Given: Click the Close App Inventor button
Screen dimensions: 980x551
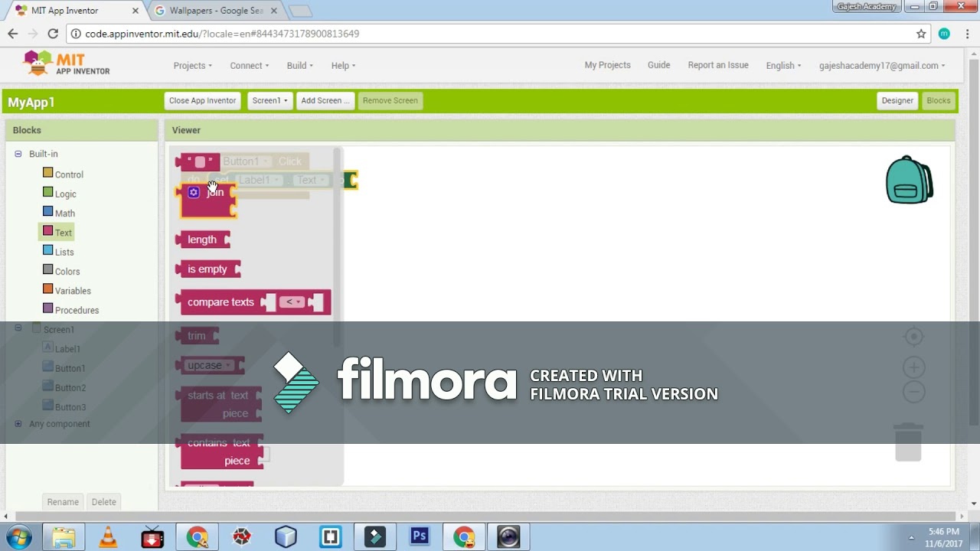Looking at the screenshot, I should click(x=203, y=100).
